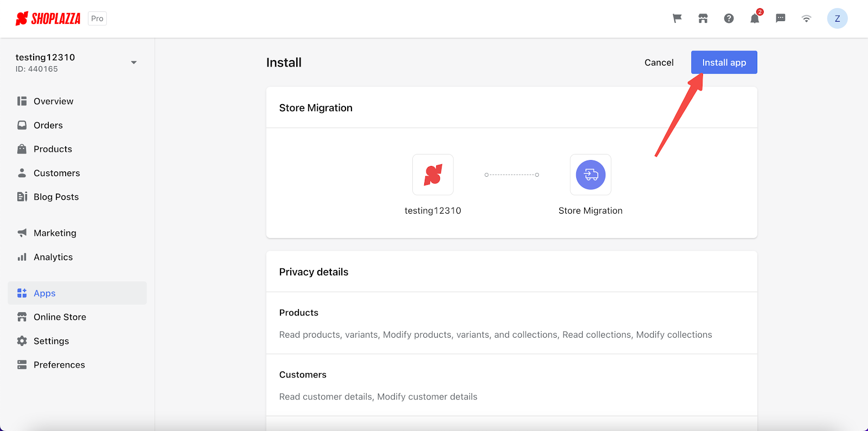
Task: Click the Customers permission heading
Action: coord(303,375)
